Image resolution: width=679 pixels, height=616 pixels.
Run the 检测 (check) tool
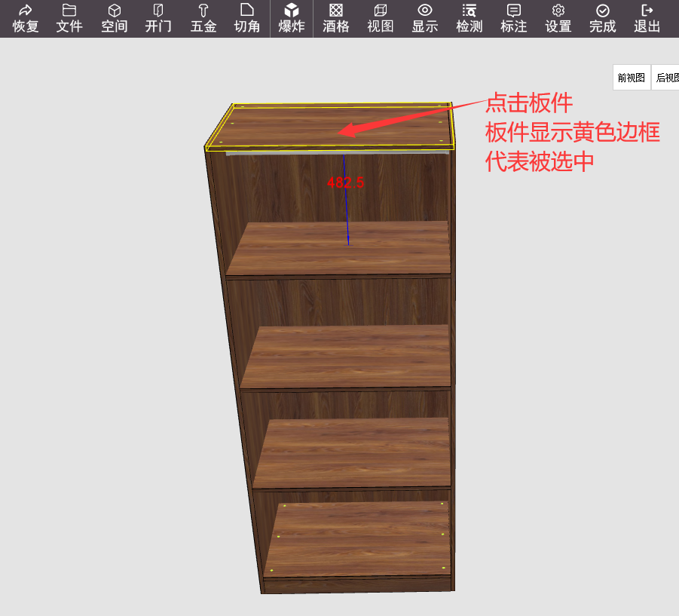[x=469, y=19]
